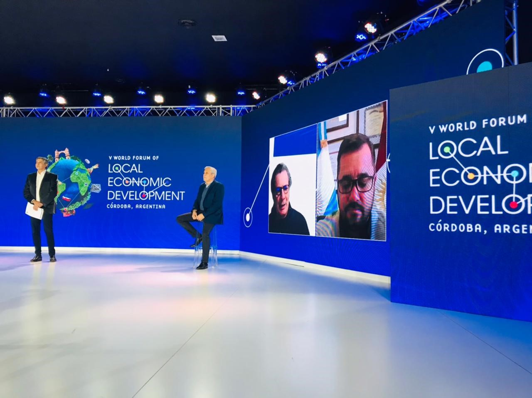The image size is (532, 398).
Task: Click the red dot in right panel DEVELOPMENT
Action: 513,204
